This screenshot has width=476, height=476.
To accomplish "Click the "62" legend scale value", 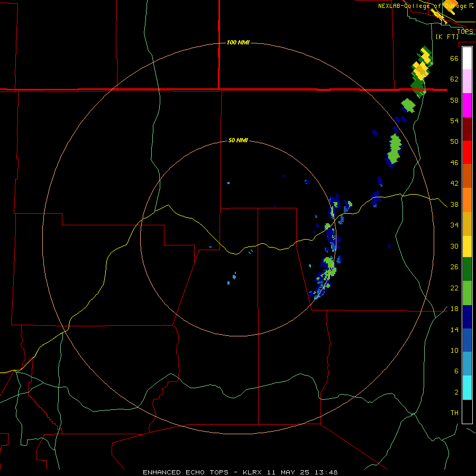I will click(x=454, y=79).
